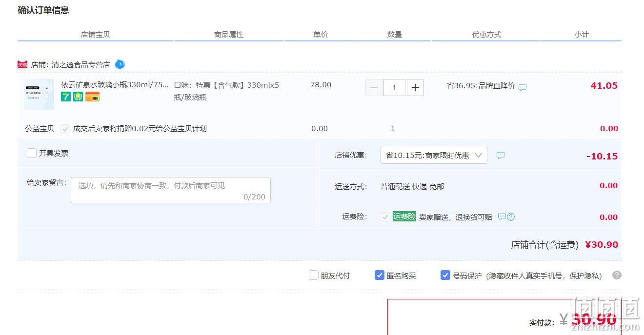Click the 单价 column header
The image size is (644, 335).
tap(321, 35)
